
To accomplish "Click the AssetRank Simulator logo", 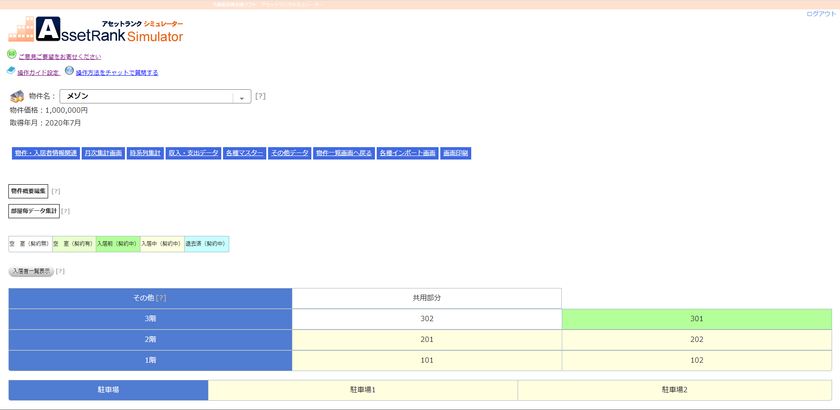I will (x=96, y=29).
